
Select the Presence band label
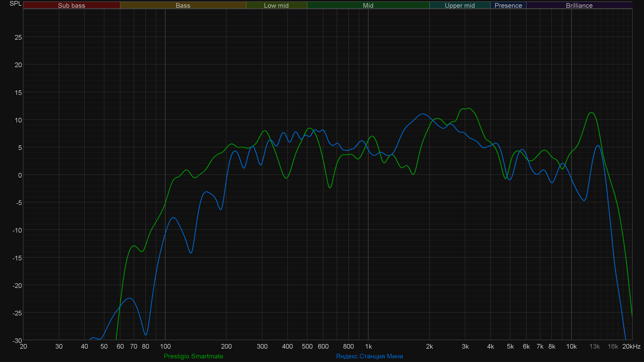point(508,5)
